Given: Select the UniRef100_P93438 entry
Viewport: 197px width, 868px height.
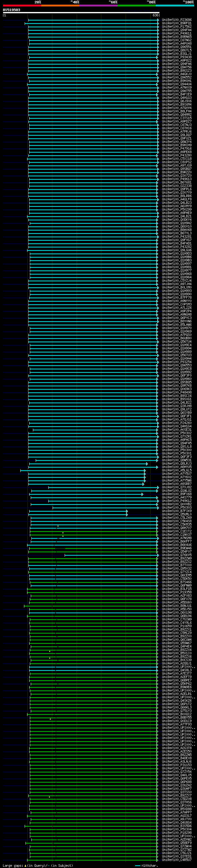Looking at the screenshot, I should pos(176,57).
